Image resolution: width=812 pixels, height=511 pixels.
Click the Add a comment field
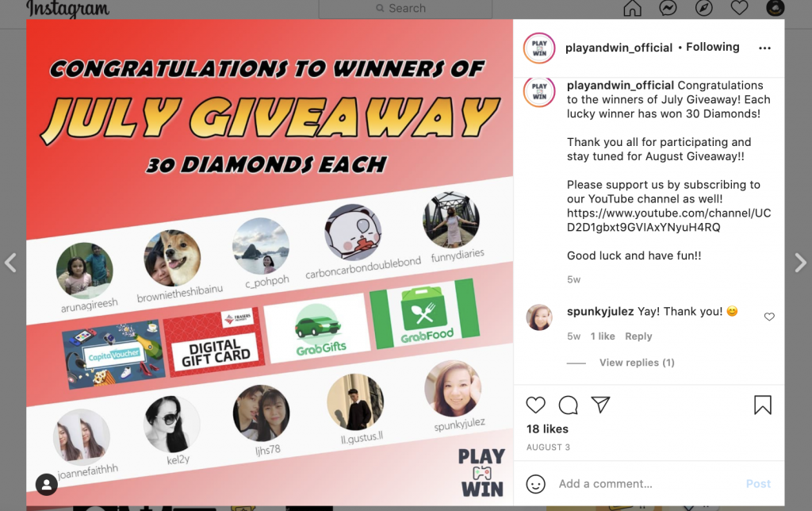click(x=647, y=483)
